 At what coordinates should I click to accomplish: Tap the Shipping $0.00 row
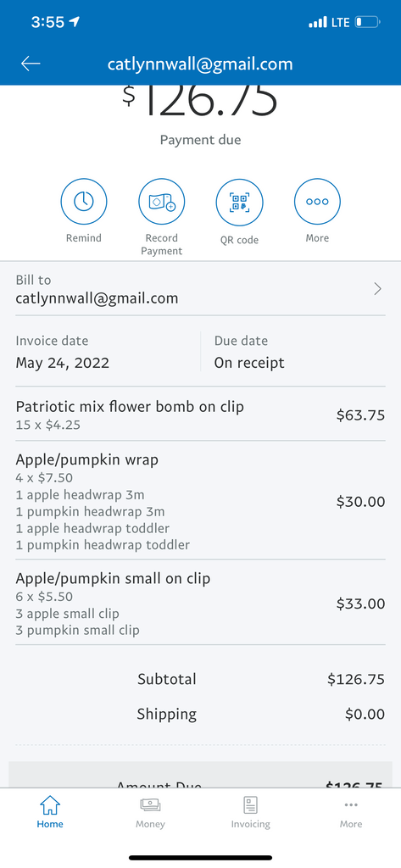261,714
